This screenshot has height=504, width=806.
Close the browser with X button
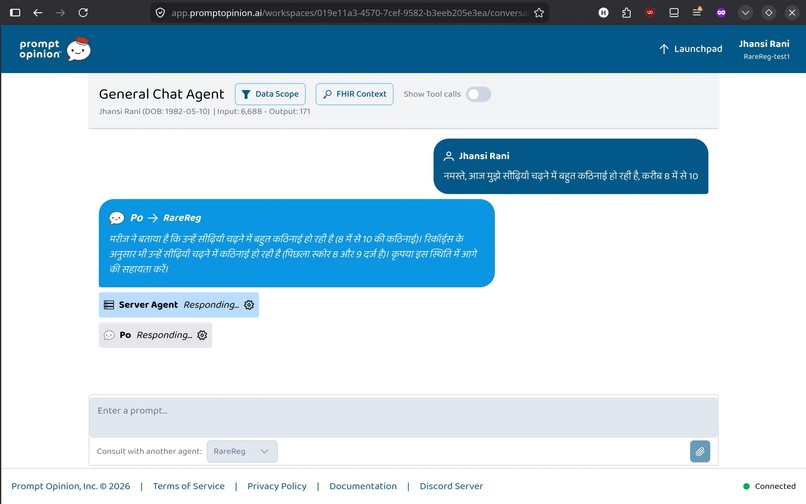pos(792,12)
